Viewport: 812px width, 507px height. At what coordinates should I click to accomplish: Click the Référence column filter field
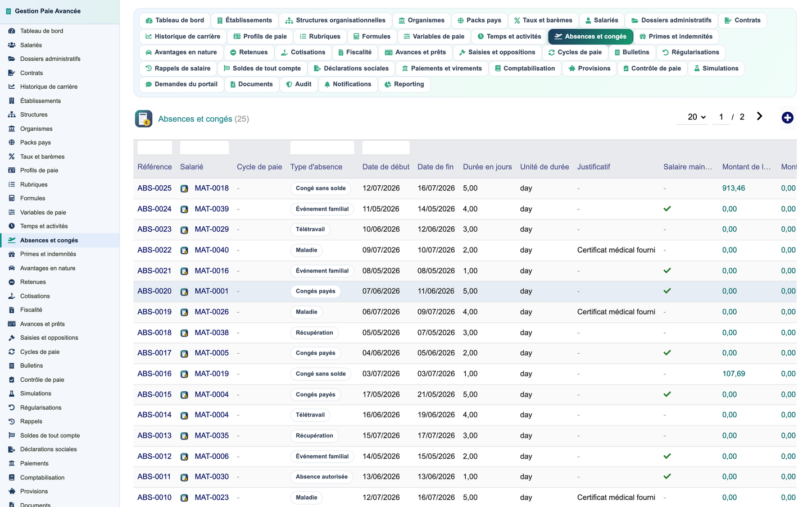pyautogui.click(x=155, y=148)
